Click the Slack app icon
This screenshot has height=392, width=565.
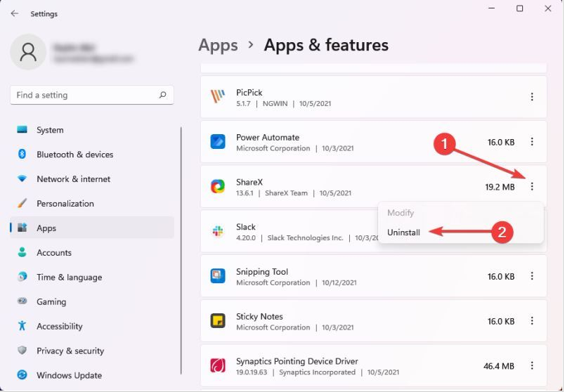(x=218, y=231)
